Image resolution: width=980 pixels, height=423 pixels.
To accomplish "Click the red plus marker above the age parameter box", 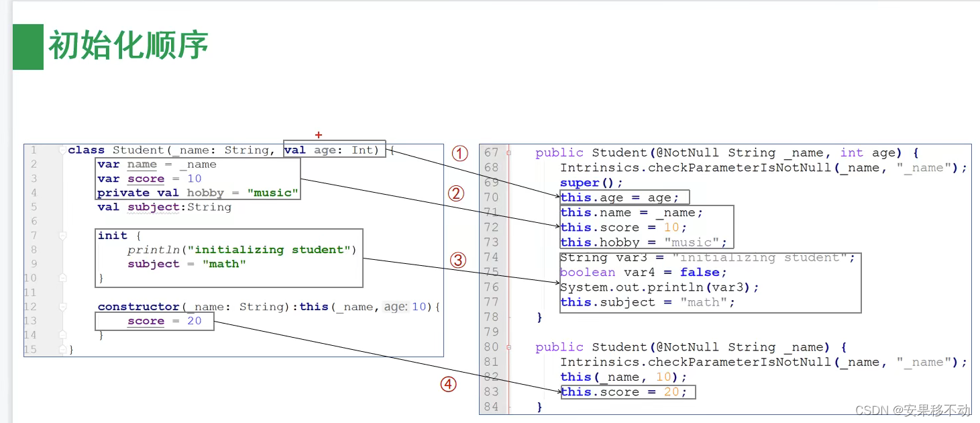I will (x=319, y=135).
